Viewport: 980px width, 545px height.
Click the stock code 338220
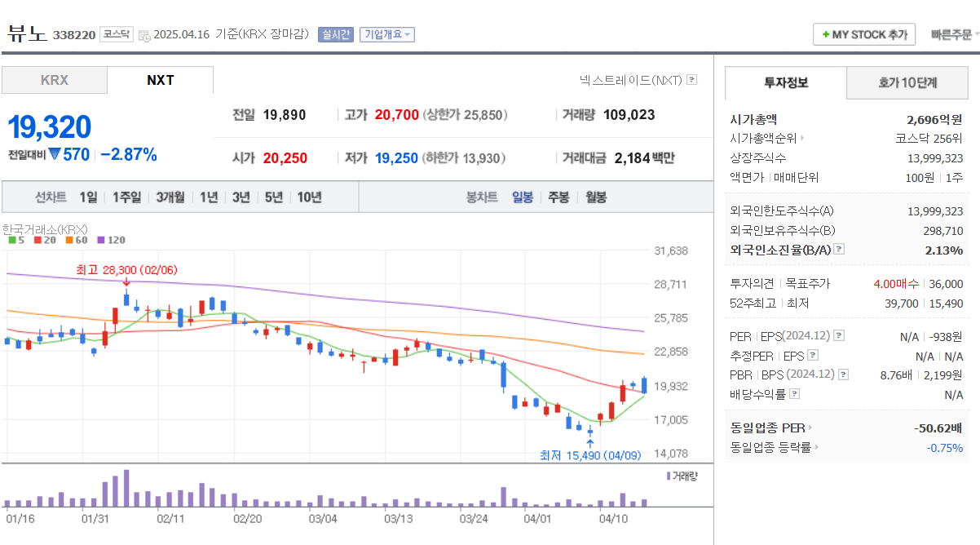74,35
